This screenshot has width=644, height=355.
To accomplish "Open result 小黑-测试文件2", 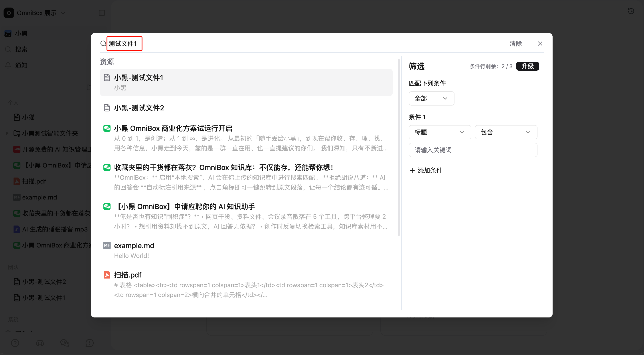I will [246, 108].
